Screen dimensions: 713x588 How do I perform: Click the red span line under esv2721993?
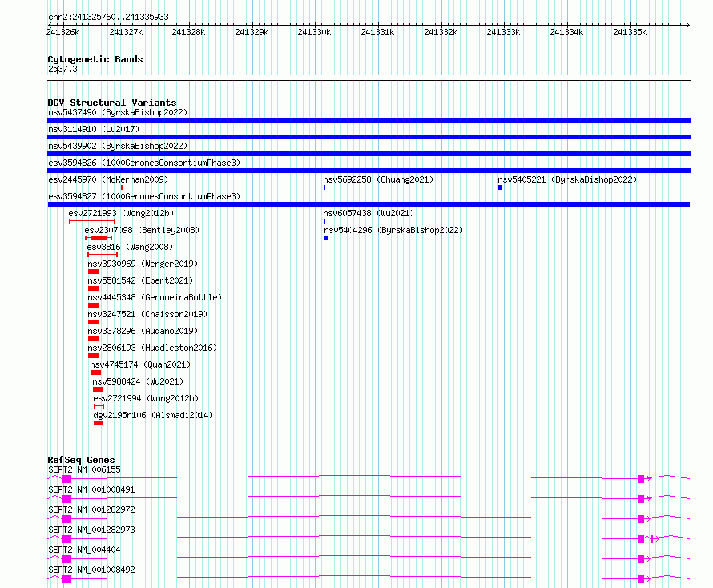pos(92,221)
